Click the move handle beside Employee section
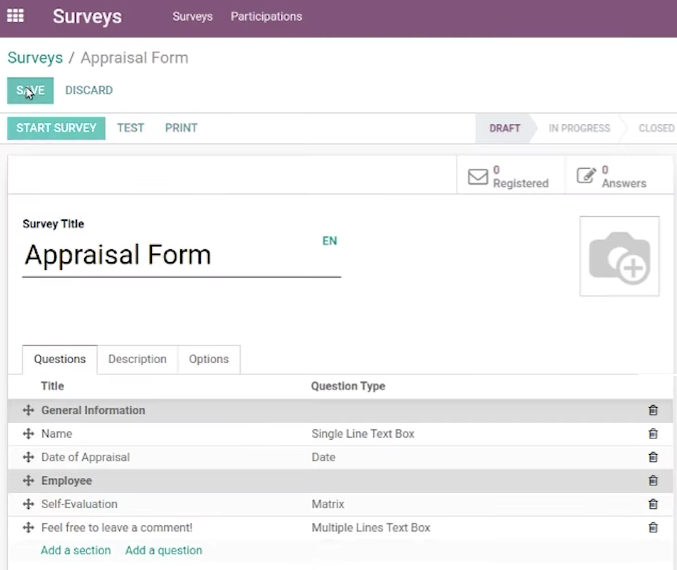The height and width of the screenshot is (570, 677). coord(28,480)
